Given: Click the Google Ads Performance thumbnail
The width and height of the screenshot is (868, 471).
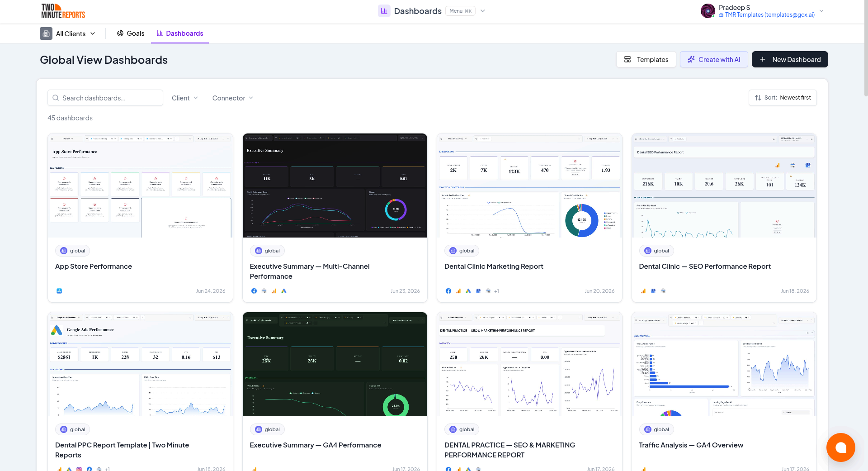Looking at the screenshot, I should point(140,364).
